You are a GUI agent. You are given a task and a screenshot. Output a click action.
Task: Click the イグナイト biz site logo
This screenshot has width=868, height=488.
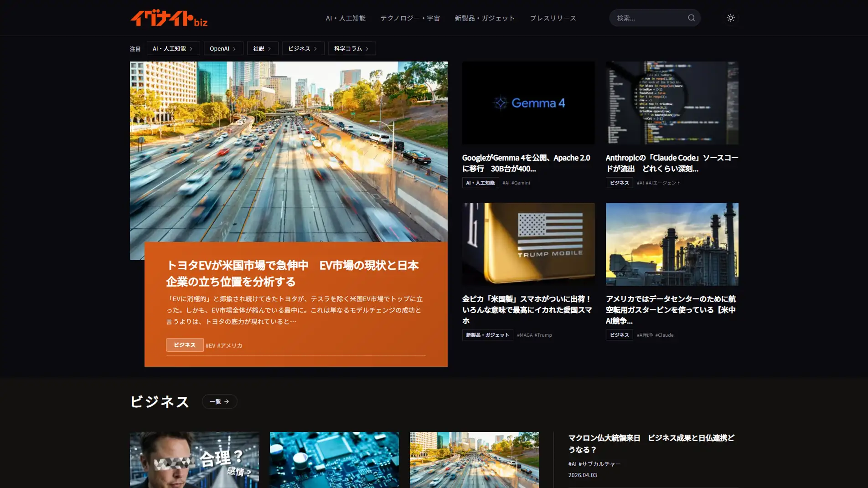169,18
